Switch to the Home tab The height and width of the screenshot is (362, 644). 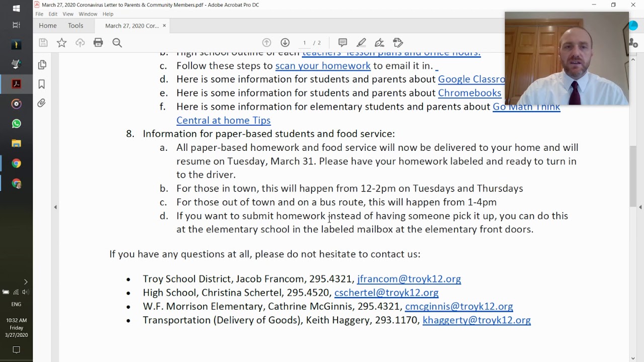point(48,26)
